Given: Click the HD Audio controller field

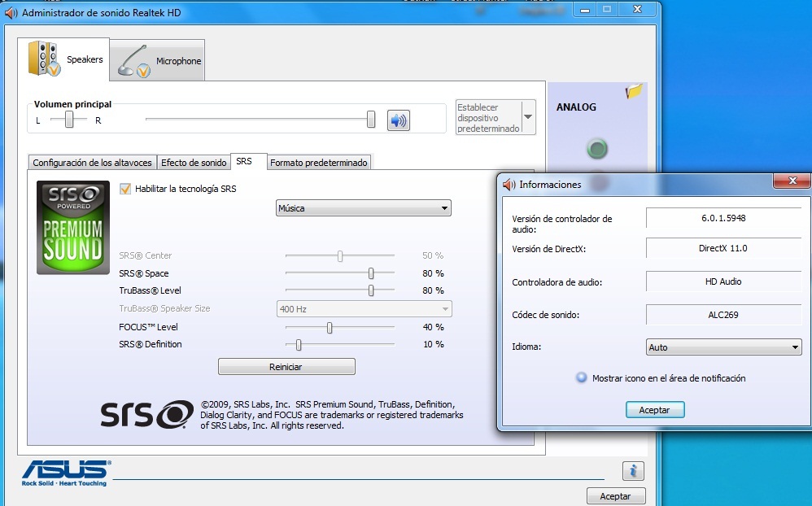Looking at the screenshot, I should coord(723,281).
